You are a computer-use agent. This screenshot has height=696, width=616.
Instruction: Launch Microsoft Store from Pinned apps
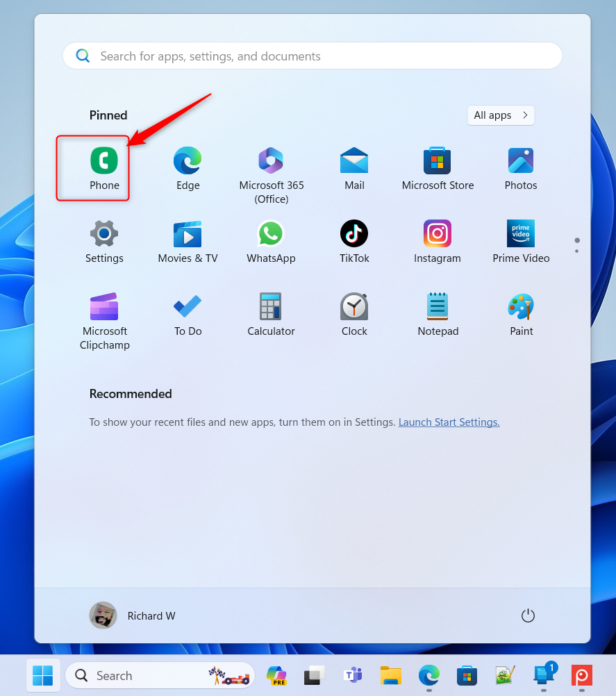(x=438, y=169)
